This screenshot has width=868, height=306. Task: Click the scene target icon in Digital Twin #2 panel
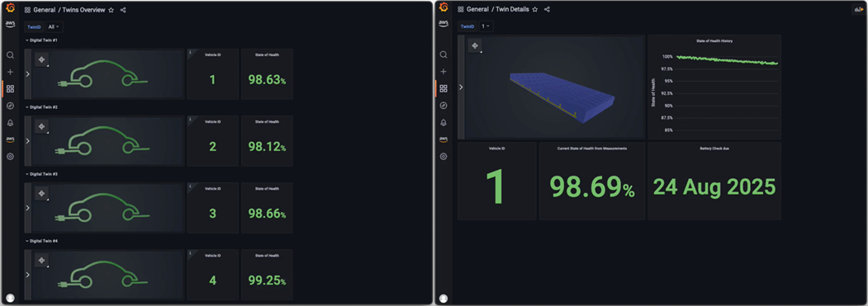pyautogui.click(x=41, y=127)
